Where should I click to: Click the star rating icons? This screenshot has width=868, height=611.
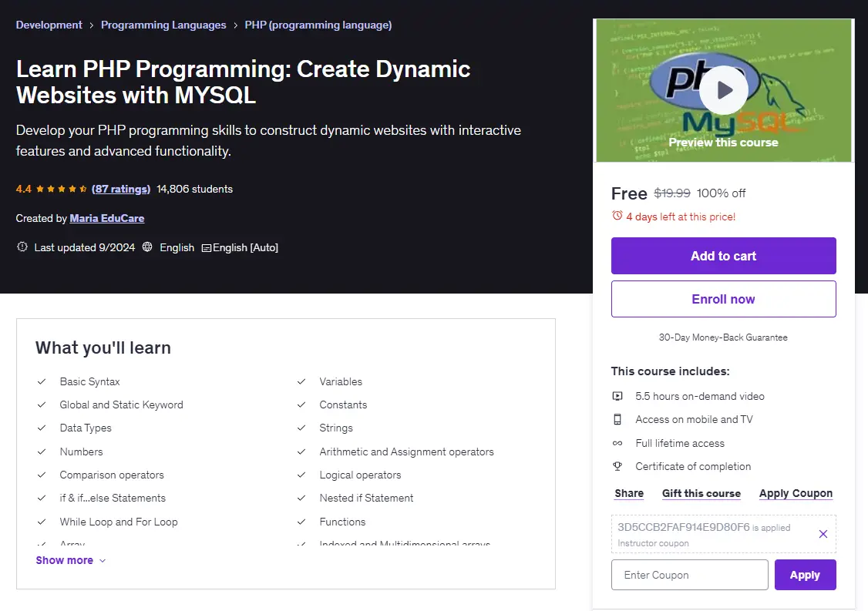[62, 189]
